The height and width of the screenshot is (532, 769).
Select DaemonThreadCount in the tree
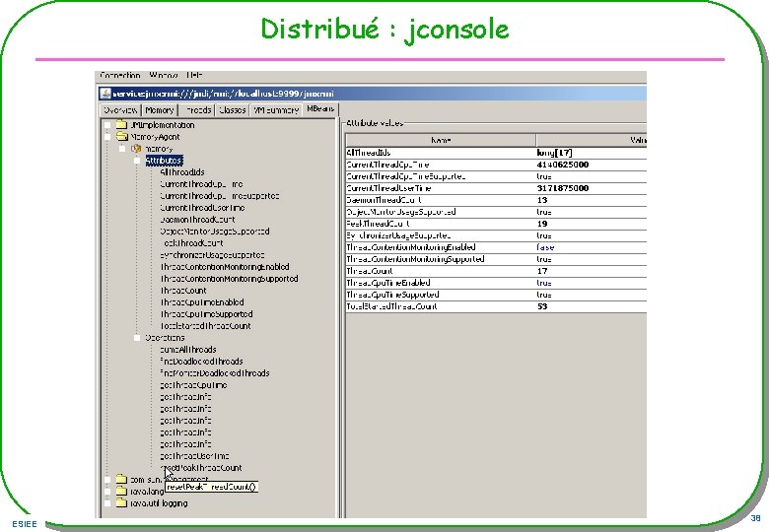pyautogui.click(x=197, y=219)
